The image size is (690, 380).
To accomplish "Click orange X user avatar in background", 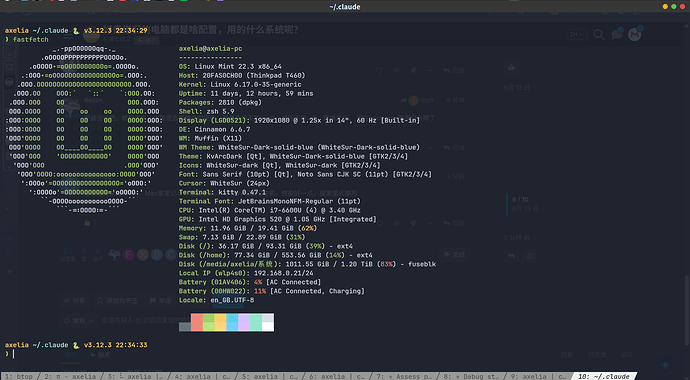I will pos(143,255).
